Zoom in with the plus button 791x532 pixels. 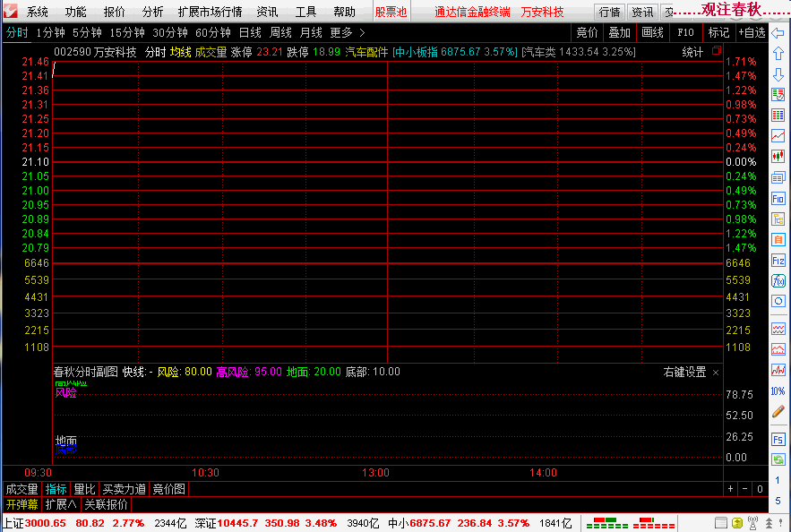(x=730, y=489)
